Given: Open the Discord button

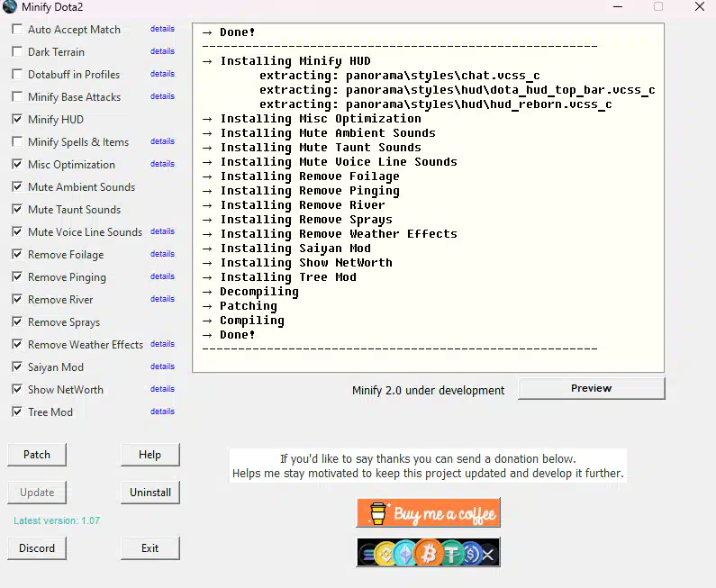Looking at the screenshot, I should coord(37,548).
